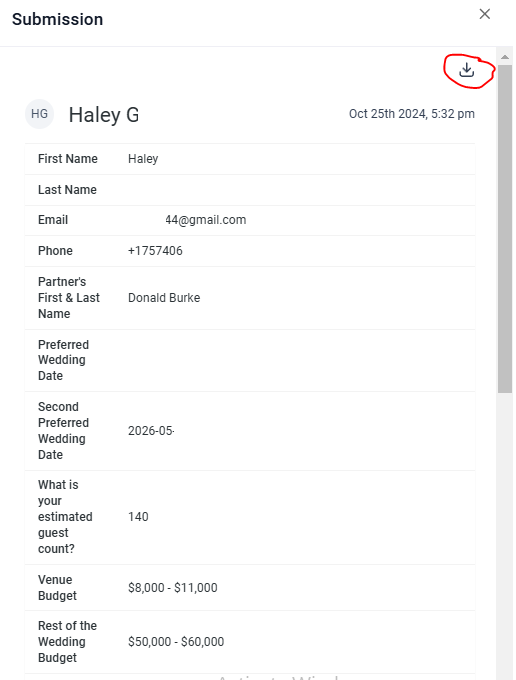This screenshot has height=680, width=516.
Task: Select the email value ending 44@gmail.com
Action: (206, 220)
